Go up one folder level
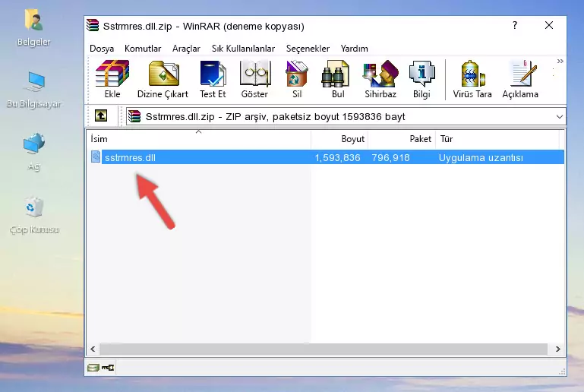 click(101, 116)
